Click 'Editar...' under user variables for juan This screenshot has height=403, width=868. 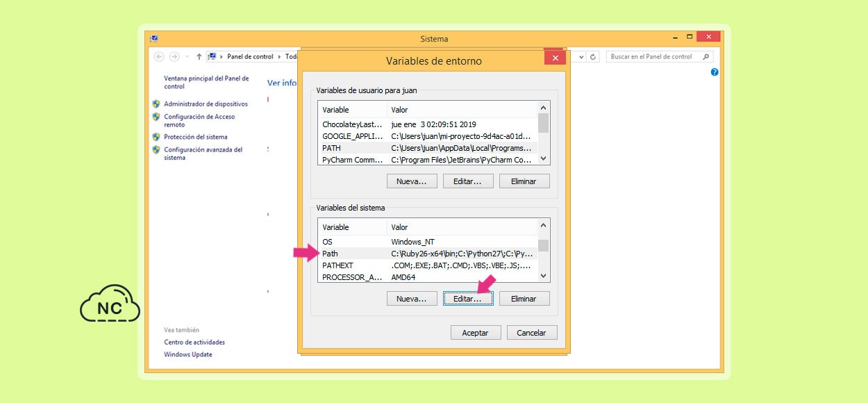[468, 181]
